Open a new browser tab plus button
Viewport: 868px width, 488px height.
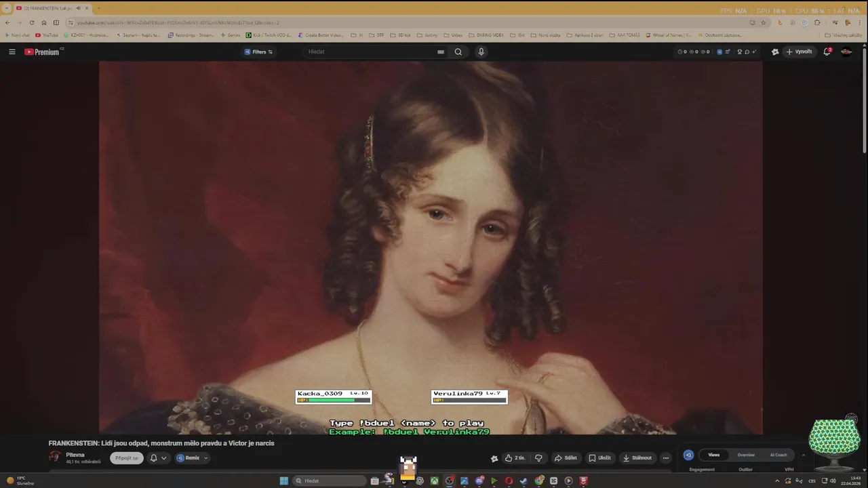99,8
